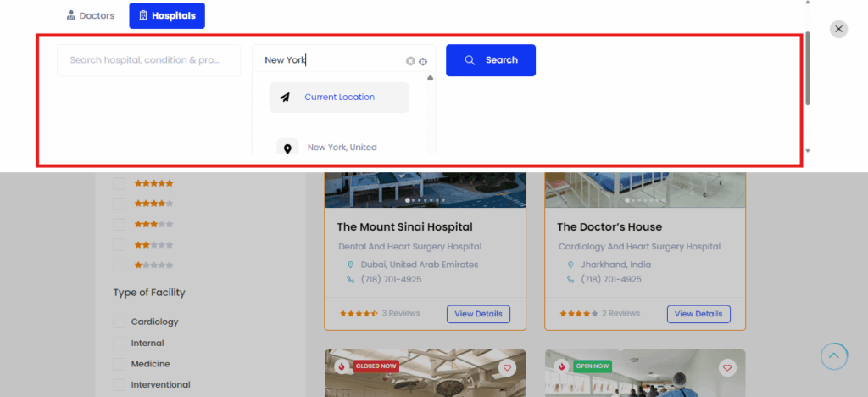Favorite the CLOSED NOW hospital heart icon
The width and height of the screenshot is (868, 397).
pos(507,367)
